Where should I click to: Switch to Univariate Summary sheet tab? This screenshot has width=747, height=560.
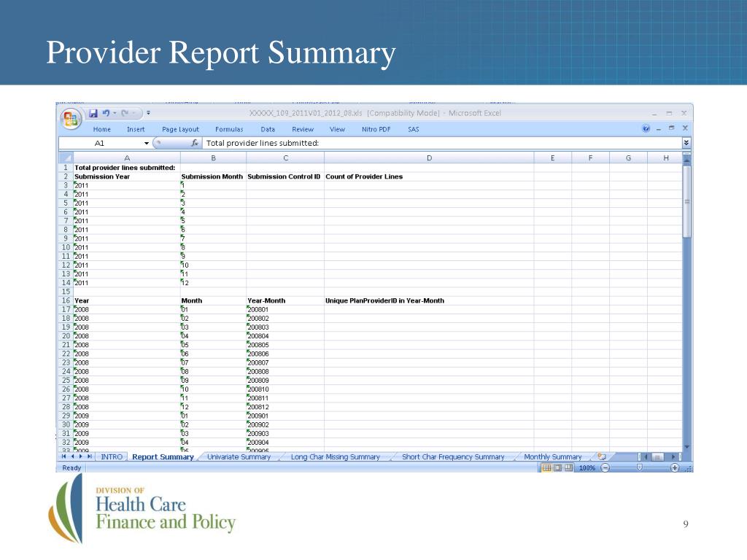(239, 456)
